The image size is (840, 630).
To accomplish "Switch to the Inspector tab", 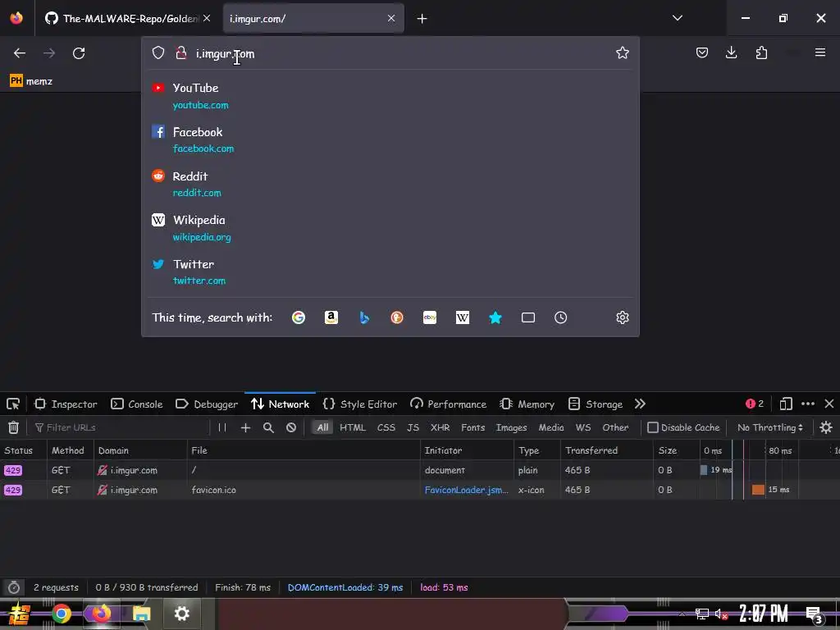I will [66, 404].
